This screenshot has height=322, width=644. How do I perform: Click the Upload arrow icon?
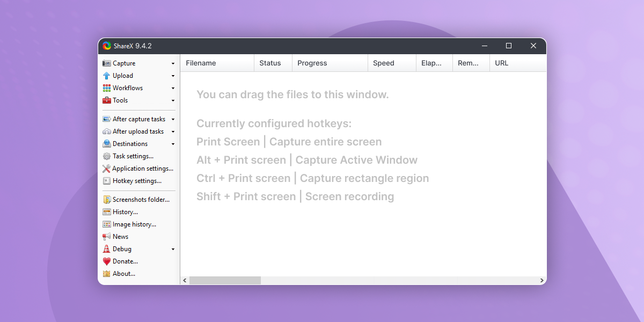pyautogui.click(x=107, y=76)
